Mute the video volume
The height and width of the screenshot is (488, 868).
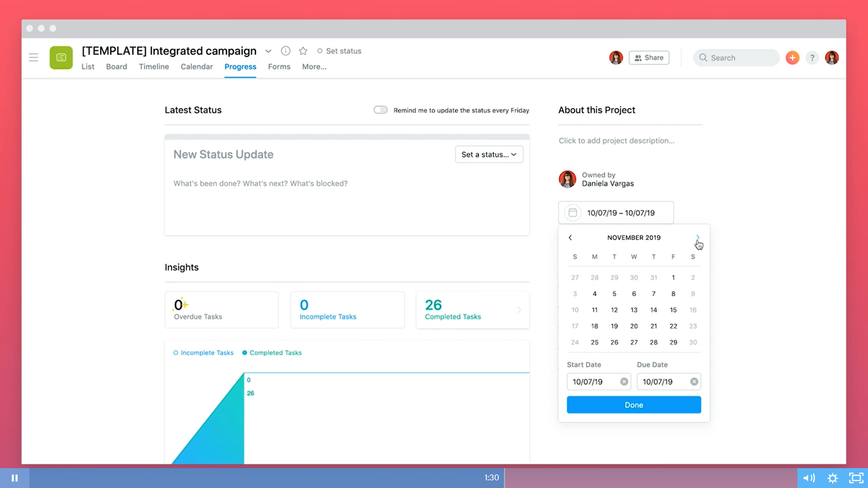pyautogui.click(x=809, y=478)
